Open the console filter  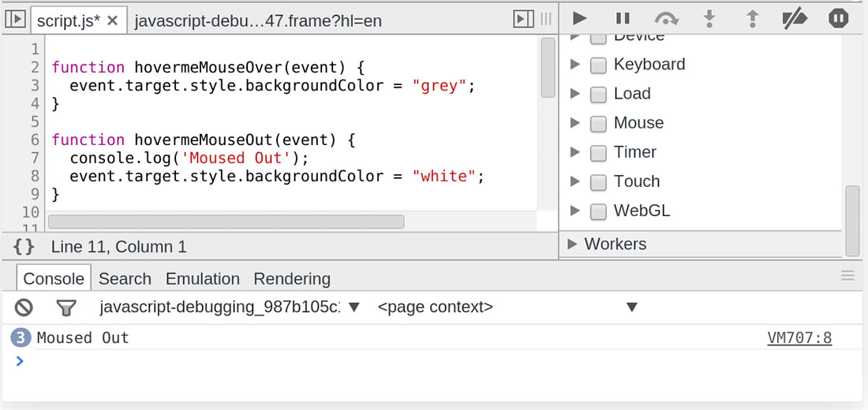click(66, 307)
